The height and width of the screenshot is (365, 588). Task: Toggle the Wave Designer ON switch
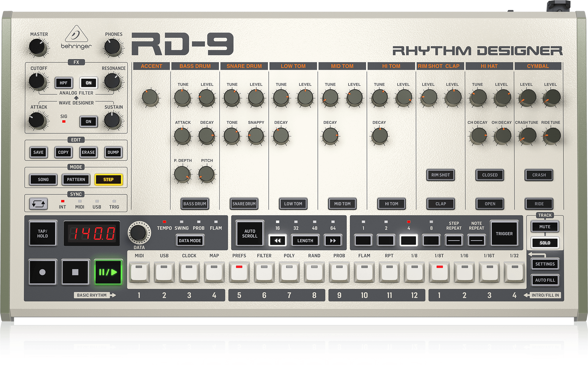88,122
